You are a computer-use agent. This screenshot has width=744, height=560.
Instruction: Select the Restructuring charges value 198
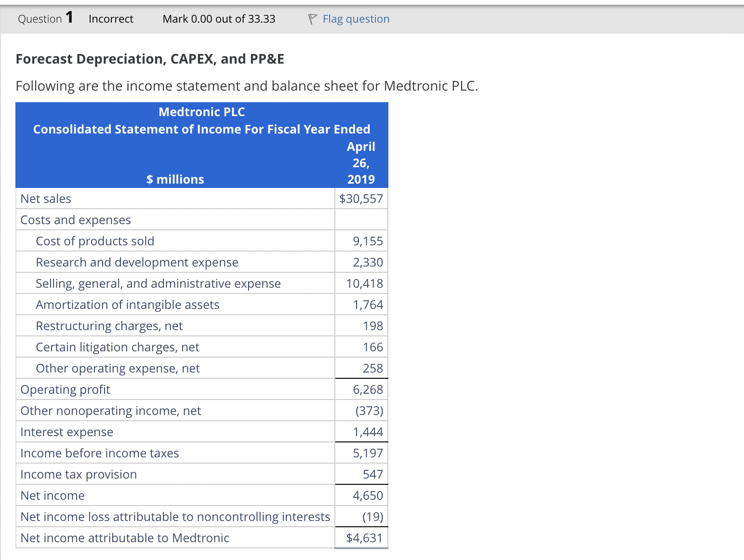(x=373, y=326)
